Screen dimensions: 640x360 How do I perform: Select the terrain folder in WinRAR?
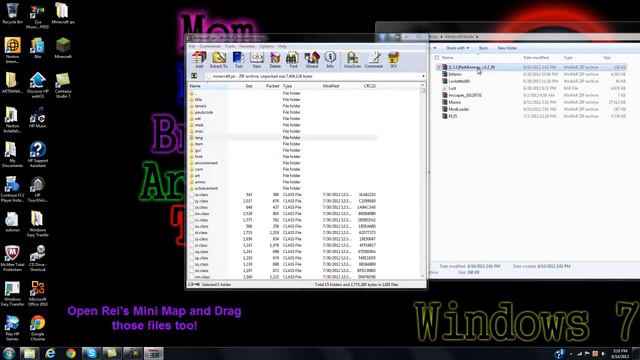pyautogui.click(x=200, y=106)
